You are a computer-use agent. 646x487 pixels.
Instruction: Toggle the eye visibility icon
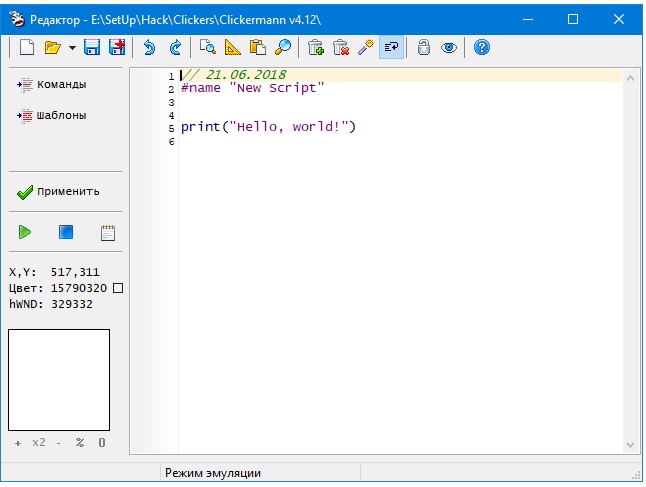pos(449,48)
